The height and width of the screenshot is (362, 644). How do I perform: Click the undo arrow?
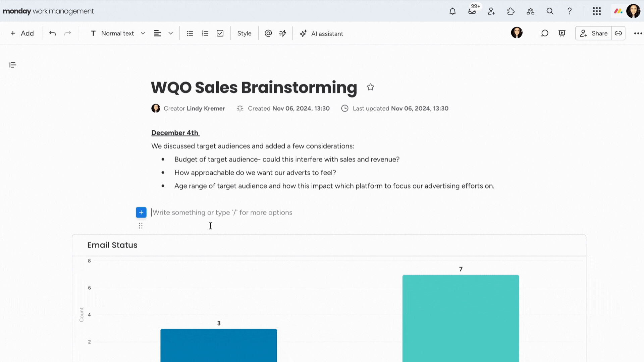point(52,33)
